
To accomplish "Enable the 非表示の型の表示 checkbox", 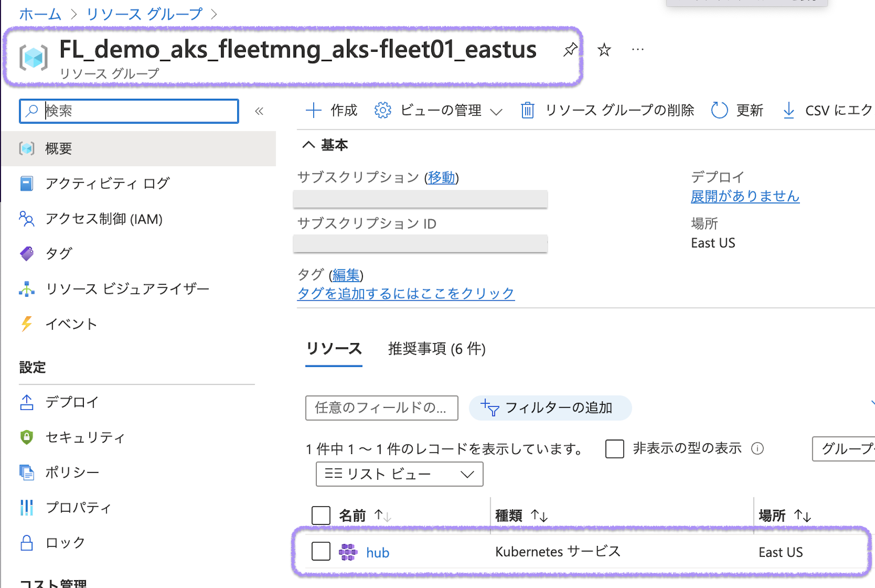I will pyautogui.click(x=615, y=449).
